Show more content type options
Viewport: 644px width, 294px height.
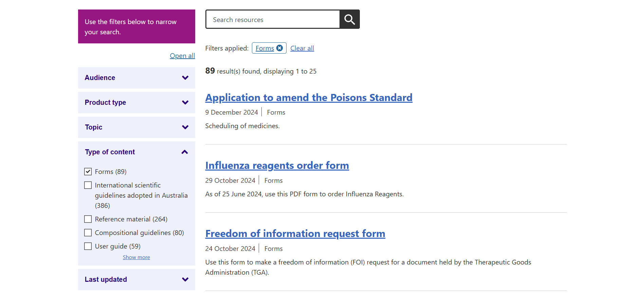pyautogui.click(x=136, y=257)
